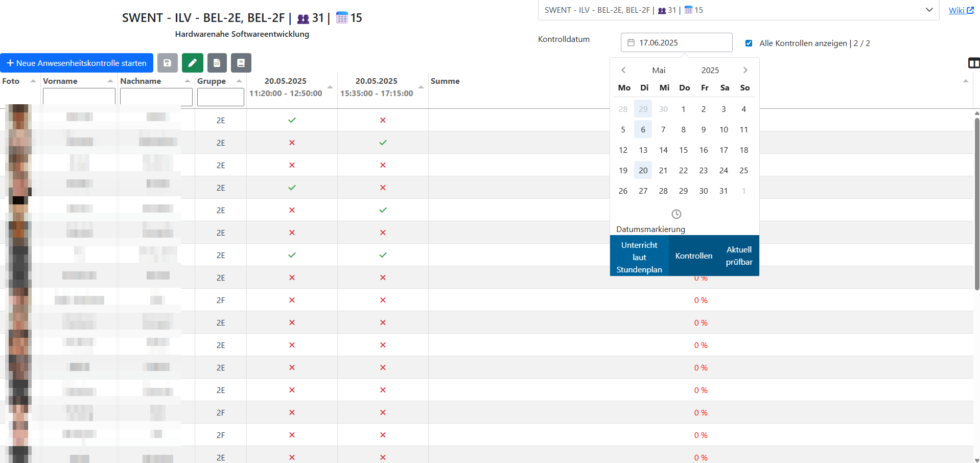
Task: Select 'Unterricht laut Stundenplan' tab
Action: click(639, 257)
